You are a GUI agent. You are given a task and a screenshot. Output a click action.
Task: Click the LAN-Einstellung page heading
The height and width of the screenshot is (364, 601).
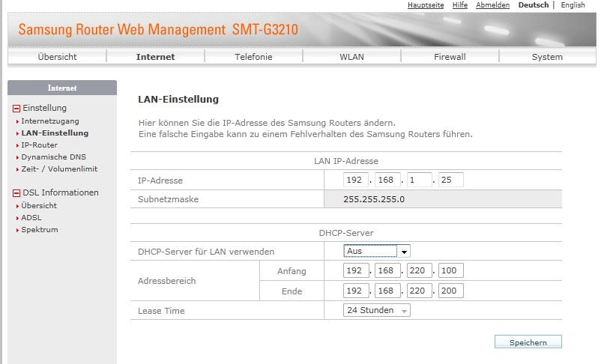pos(178,99)
